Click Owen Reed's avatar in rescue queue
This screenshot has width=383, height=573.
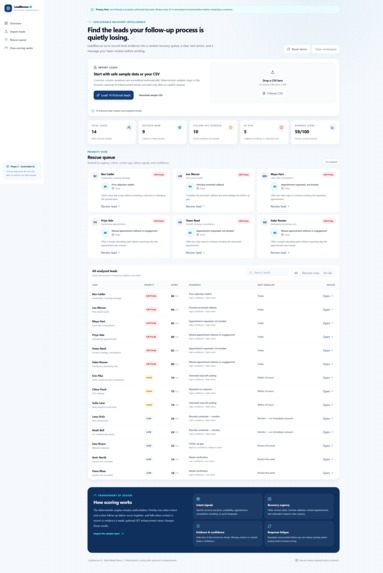(180, 222)
